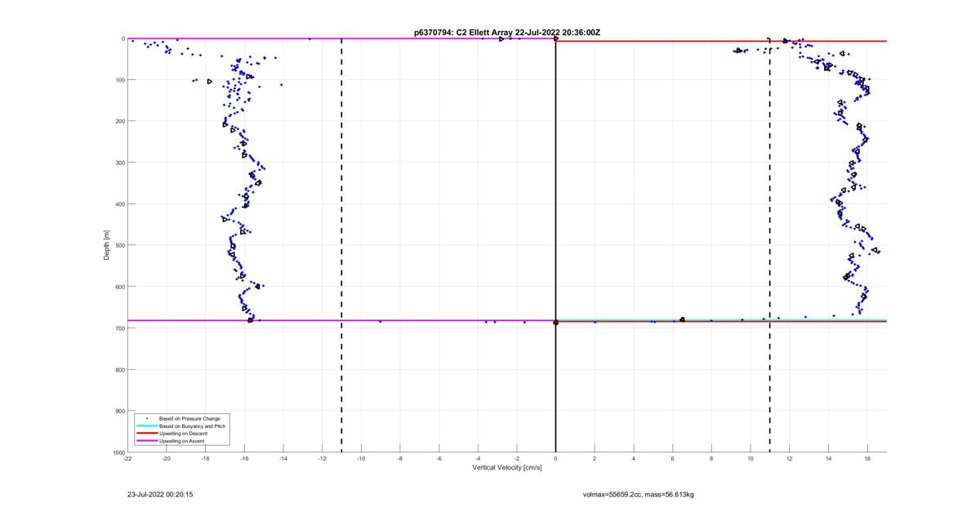Click x-axis tick label '-14'
The image size is (980, 508).
(x=283, y=458)
